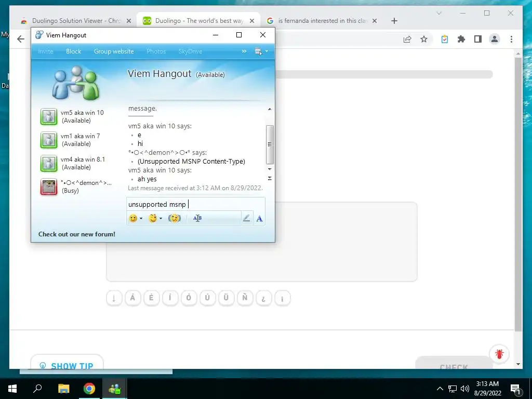
Task: Close the Google search tab
Action: pos(374,21)
